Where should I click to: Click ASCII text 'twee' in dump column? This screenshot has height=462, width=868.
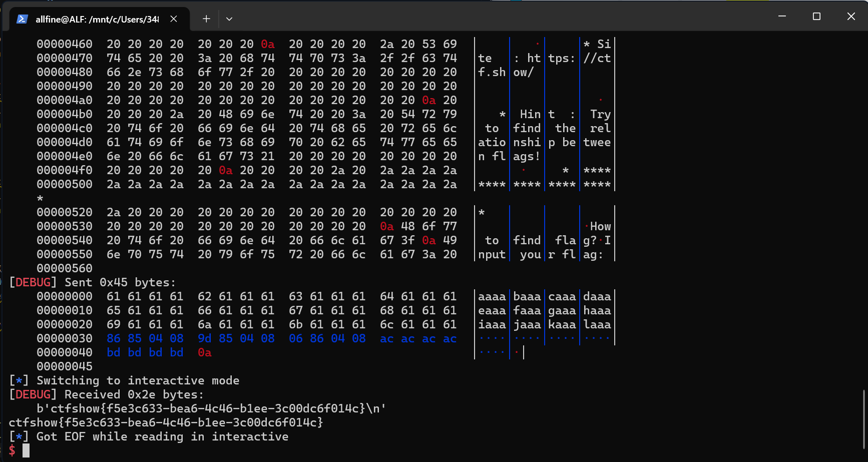coord(597,142)
